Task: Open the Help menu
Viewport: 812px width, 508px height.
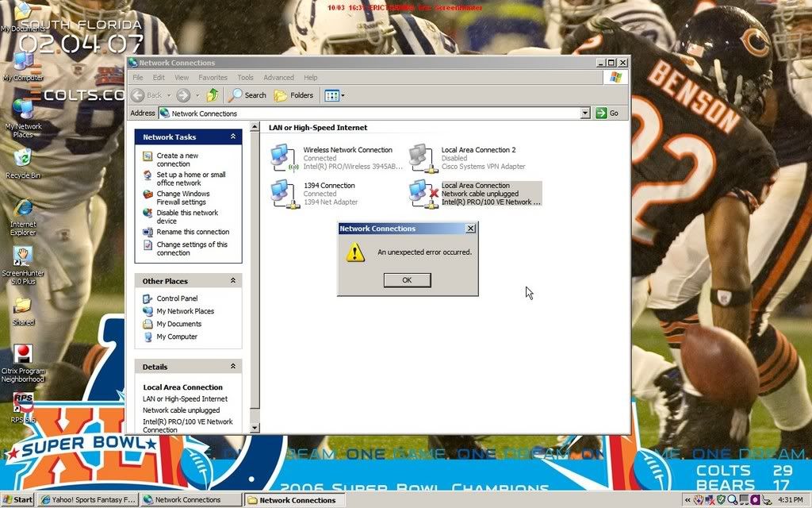Action: 311,77
